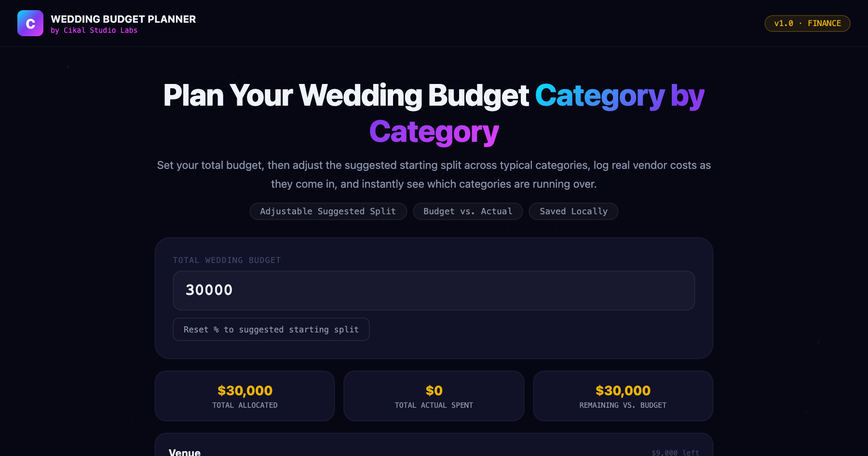The height and width of the screenshot is (456, 868).
Task: Click the Total Allocated label text
Action: click(245, 405)
